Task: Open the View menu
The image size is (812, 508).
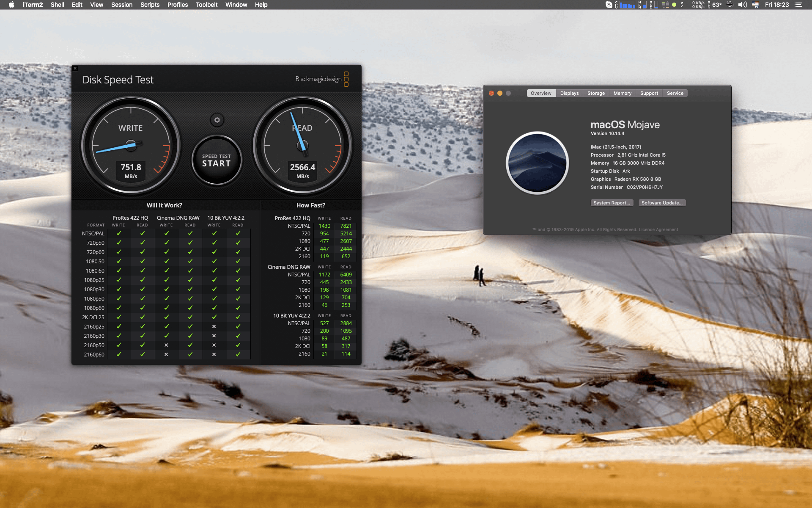Action: [96, 5]
